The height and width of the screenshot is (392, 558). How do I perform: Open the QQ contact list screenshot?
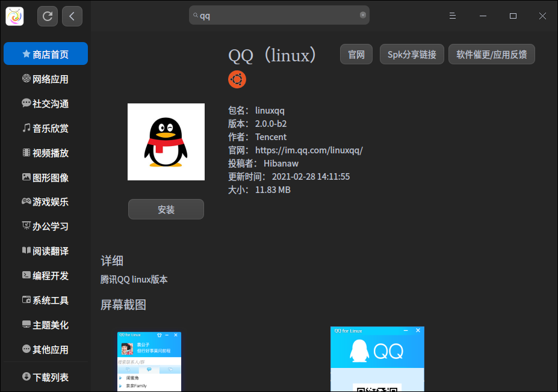pyautogui.click(x=149, y=362)
